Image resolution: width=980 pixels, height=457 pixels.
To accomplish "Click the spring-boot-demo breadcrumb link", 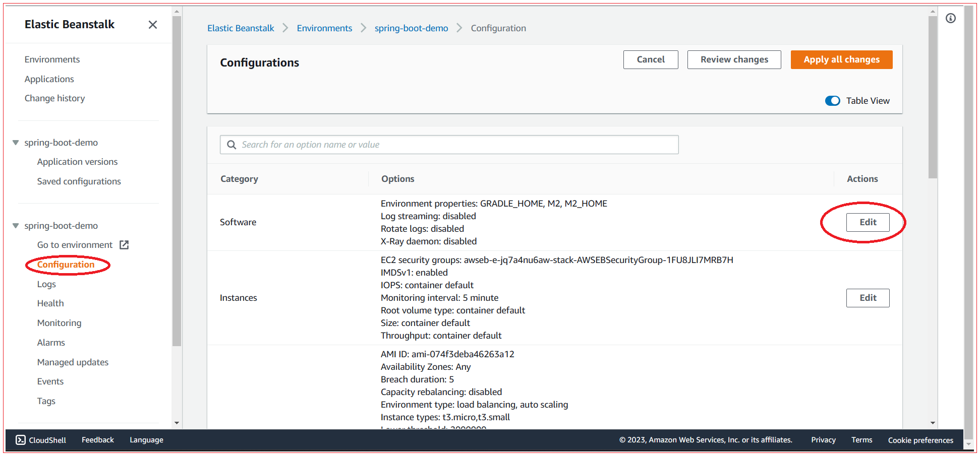I will [x=411, y=28].
